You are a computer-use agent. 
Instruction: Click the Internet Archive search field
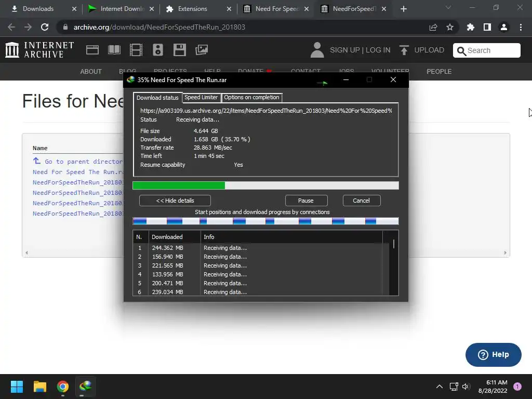point(487,50)
